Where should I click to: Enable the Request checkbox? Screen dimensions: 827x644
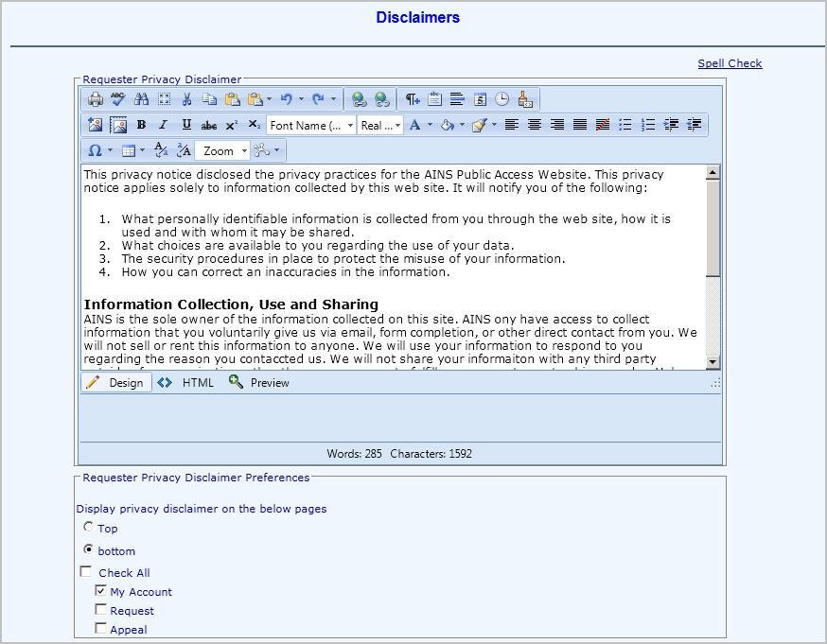coord(100,609)
